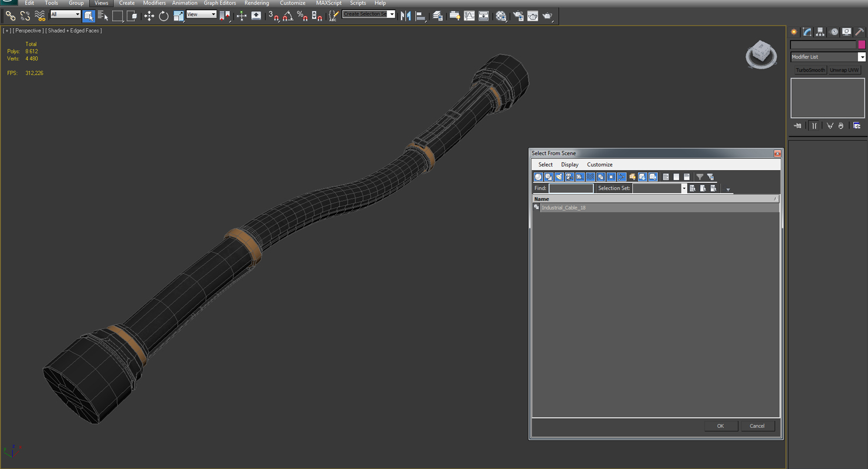Open the selection filter All dropdown
Viewport: 868px width, 469px height.
click(65, 14)
